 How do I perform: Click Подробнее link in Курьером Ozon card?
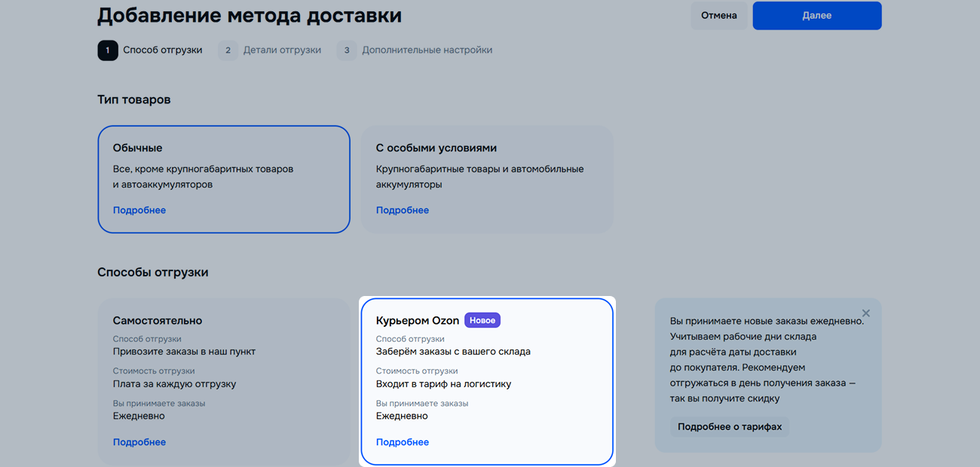403,442
